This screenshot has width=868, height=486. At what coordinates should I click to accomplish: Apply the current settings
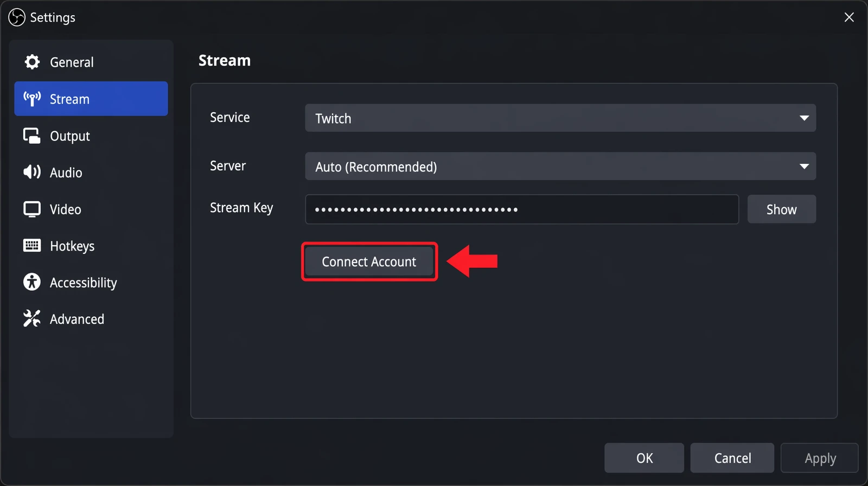click(x=819, y=457)
